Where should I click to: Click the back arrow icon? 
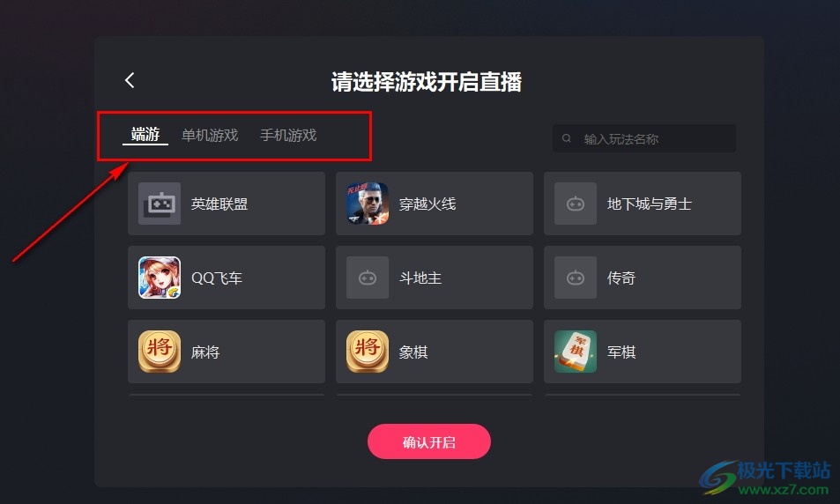click(x=130, y=80)
